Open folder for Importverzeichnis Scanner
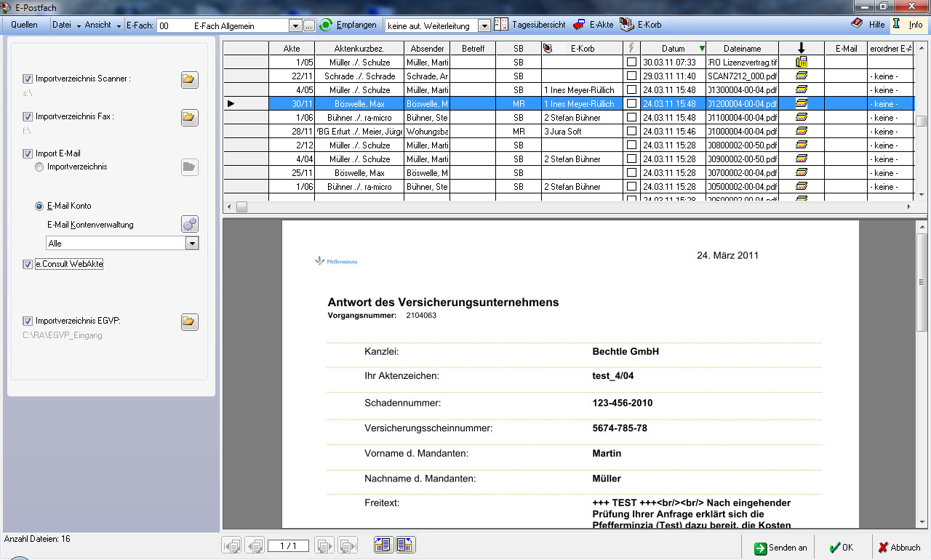Screen dimensions: 931x560 (189, 79)
